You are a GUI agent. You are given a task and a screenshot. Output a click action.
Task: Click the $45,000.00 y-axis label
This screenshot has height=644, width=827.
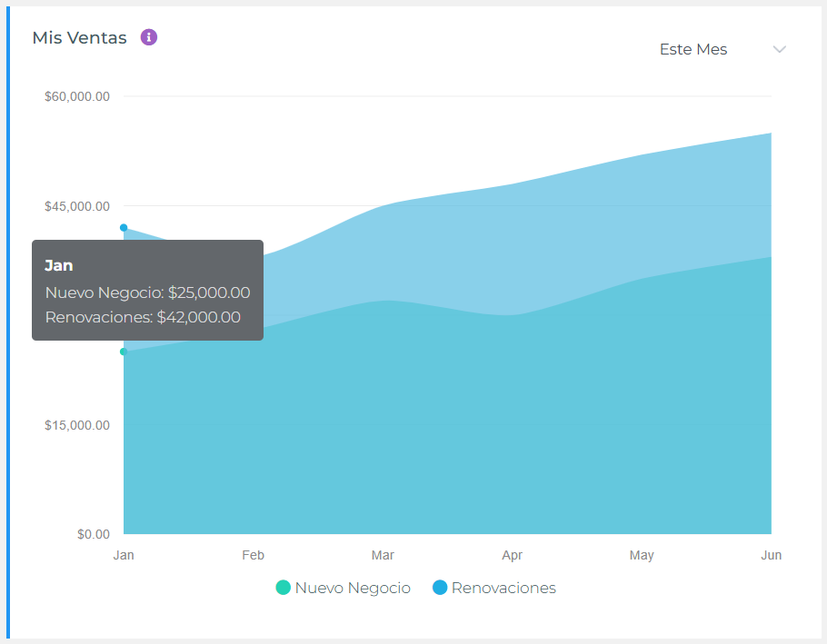tap(77, 206)
